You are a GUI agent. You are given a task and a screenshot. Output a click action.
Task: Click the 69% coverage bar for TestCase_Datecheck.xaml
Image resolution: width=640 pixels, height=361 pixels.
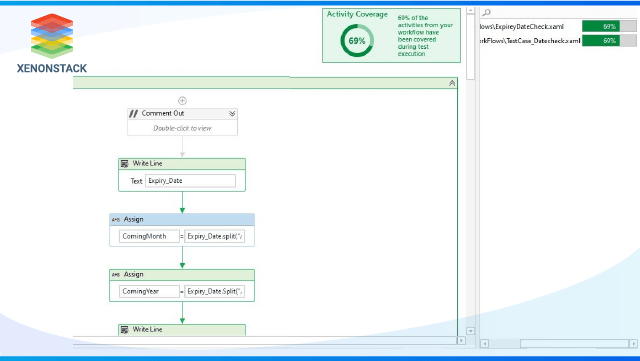point(609,40)
